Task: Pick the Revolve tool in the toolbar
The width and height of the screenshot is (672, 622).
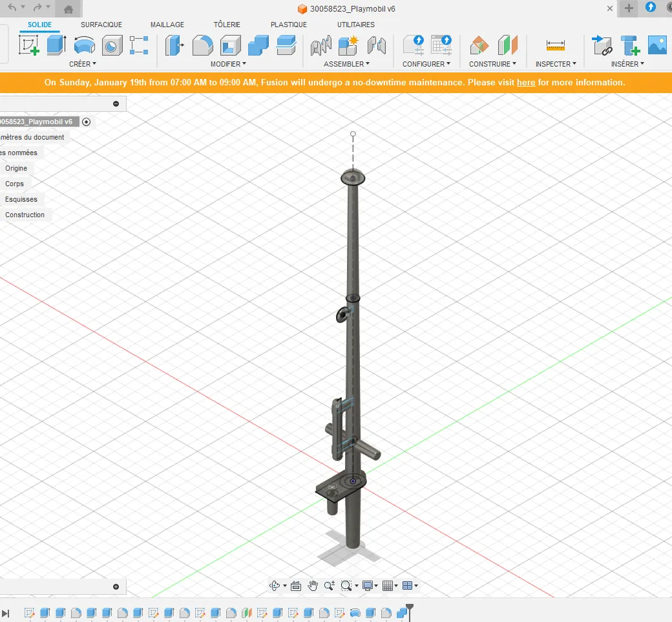Action: 85,45
